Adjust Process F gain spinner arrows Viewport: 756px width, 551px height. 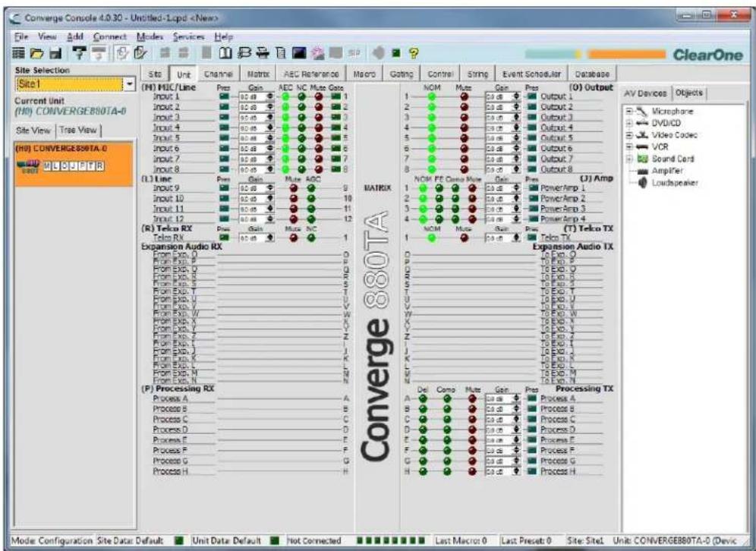coord(516,450)
